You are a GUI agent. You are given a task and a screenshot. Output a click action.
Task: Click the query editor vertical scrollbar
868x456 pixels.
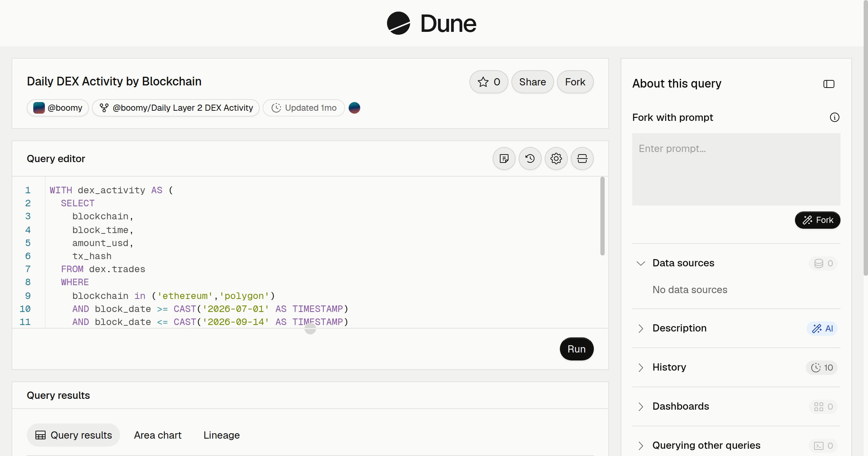(x=602, y=216)
